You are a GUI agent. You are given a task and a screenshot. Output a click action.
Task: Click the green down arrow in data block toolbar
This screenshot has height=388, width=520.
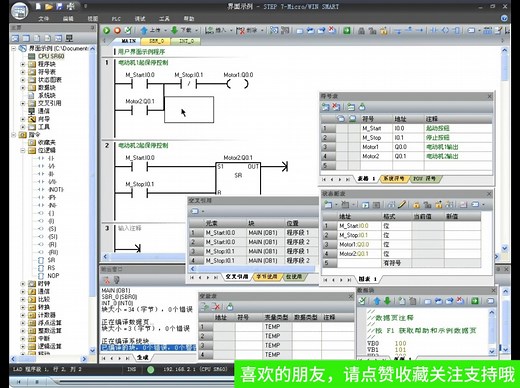click(387, 301)
